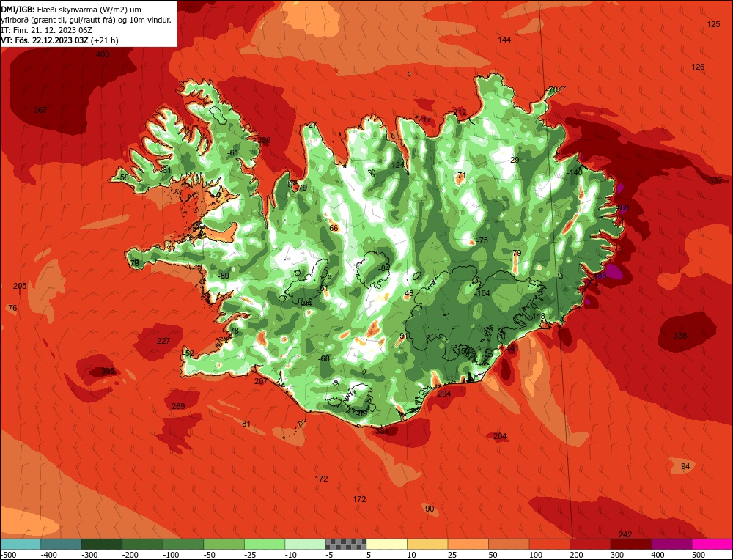Viewport: 733px width, 560px height.
Task: Click the '242' value near the bottom edge
Action: click(625, 535)
